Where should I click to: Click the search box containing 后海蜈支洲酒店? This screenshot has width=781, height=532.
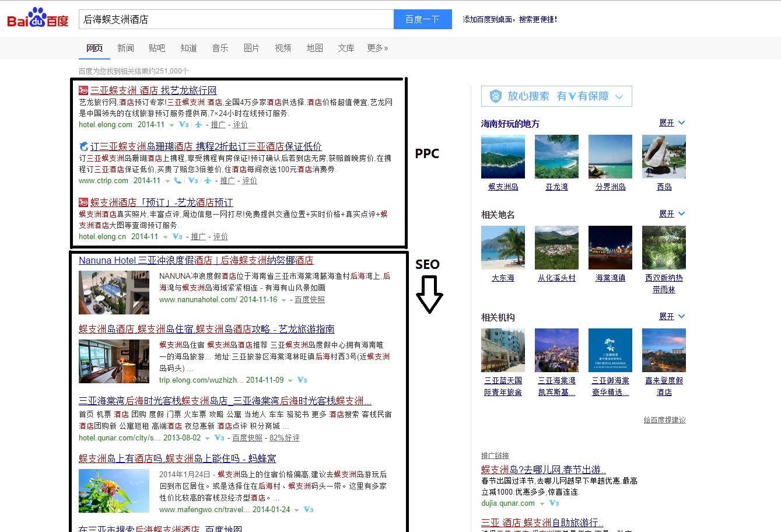[236, 19]
